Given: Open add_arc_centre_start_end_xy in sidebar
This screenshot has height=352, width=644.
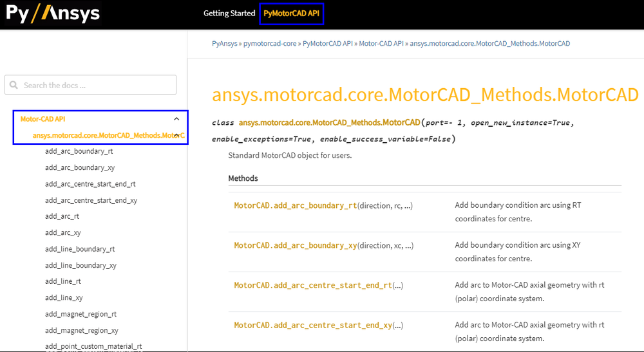Looking at the screenshot, I should pyautogui.click(x=91, y=200).
